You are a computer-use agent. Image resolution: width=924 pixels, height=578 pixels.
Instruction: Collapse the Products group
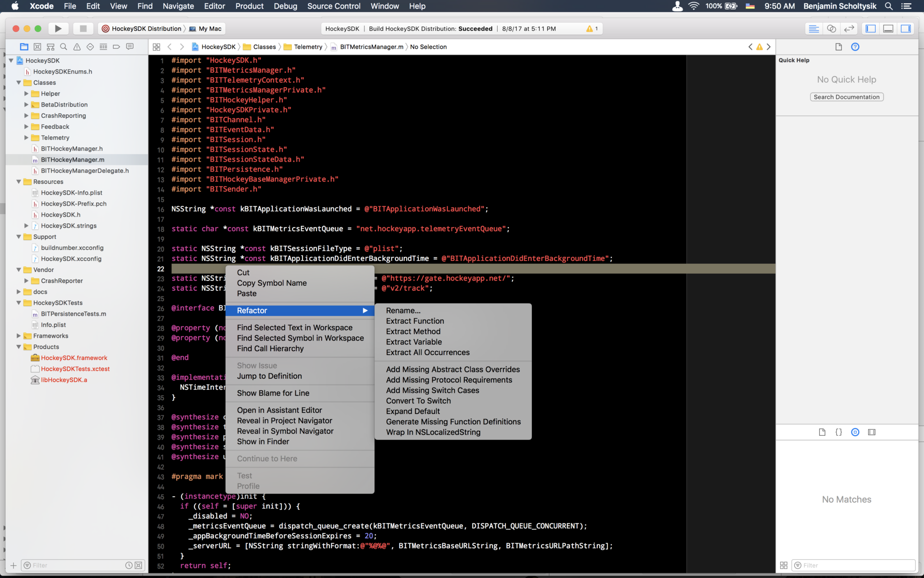pos(18,347)
